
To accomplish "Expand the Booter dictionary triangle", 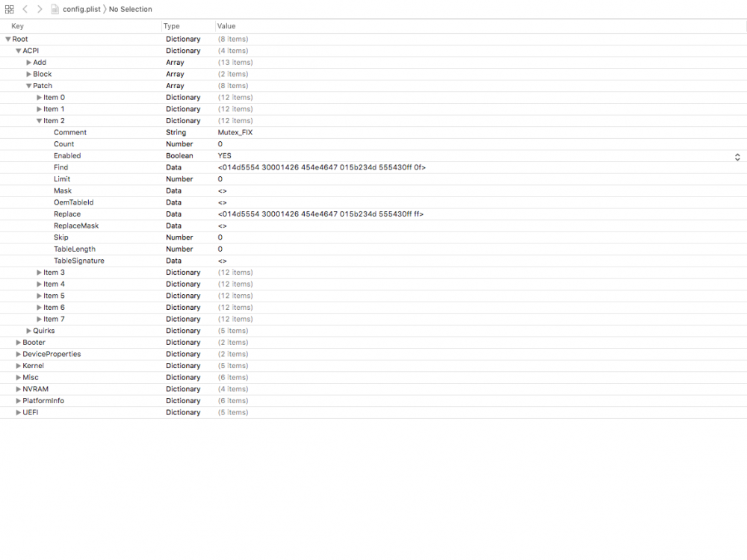I will point(18,343).
